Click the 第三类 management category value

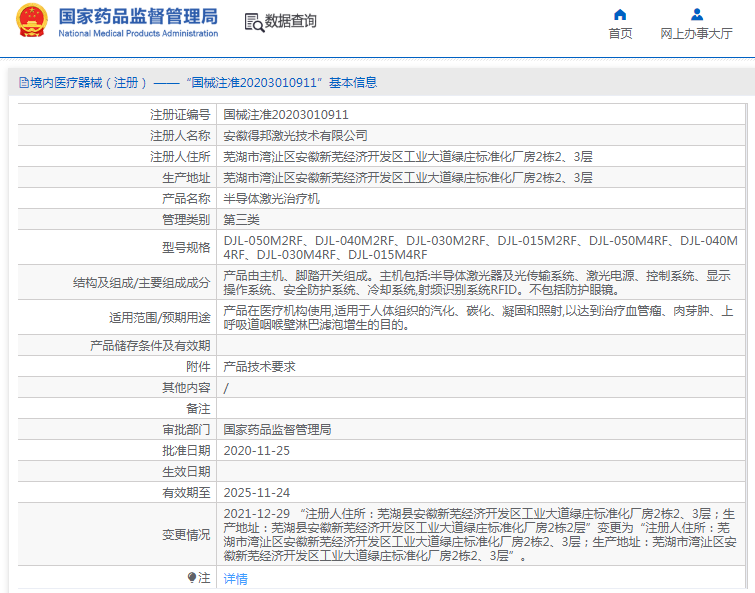pyautogui.click(x=241, y=220)
